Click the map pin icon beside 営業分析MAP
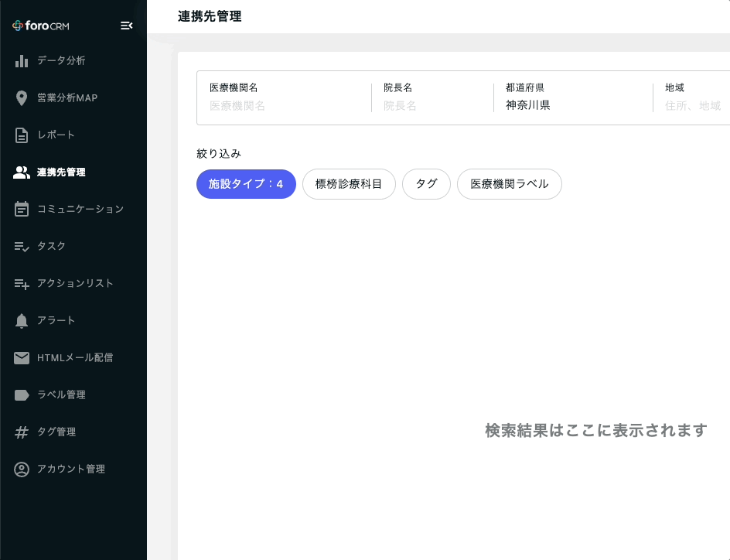 coord(22,97)
